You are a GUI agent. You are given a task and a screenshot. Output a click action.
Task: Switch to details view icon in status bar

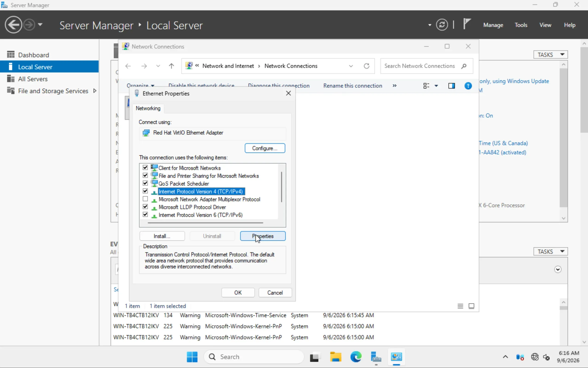coord(460,306)
